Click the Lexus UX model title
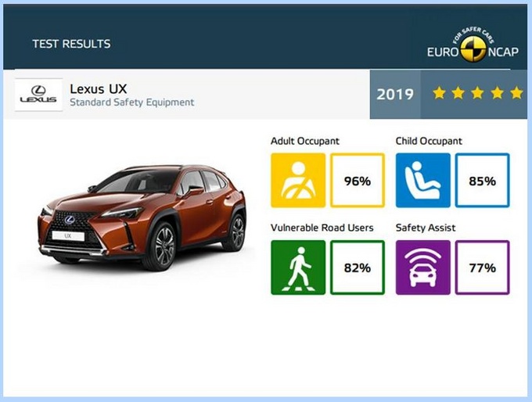 coord(99,89)
